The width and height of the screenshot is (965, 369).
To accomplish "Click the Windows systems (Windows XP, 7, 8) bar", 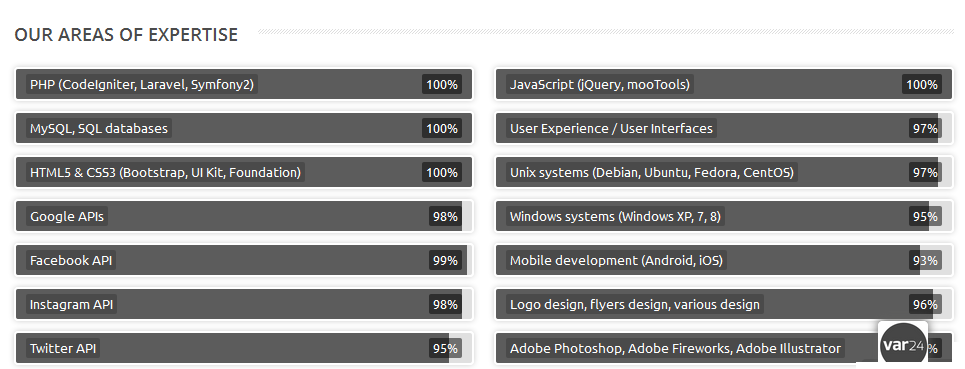I will (724, 216).
